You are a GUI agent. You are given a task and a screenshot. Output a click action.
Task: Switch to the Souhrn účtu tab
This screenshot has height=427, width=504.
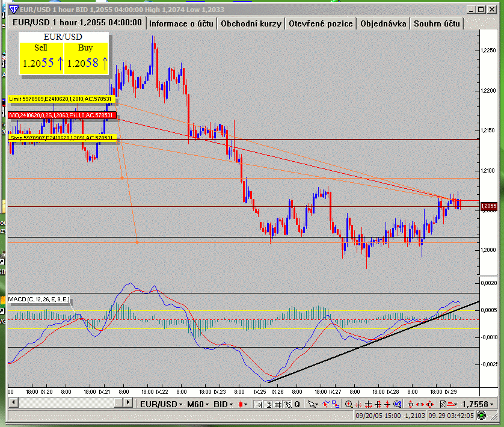437,23
